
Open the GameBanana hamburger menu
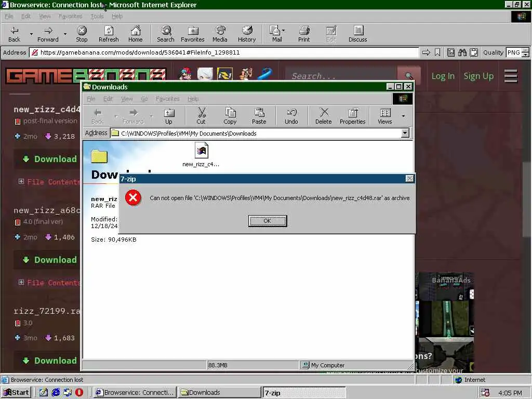[x=511, y=76]
